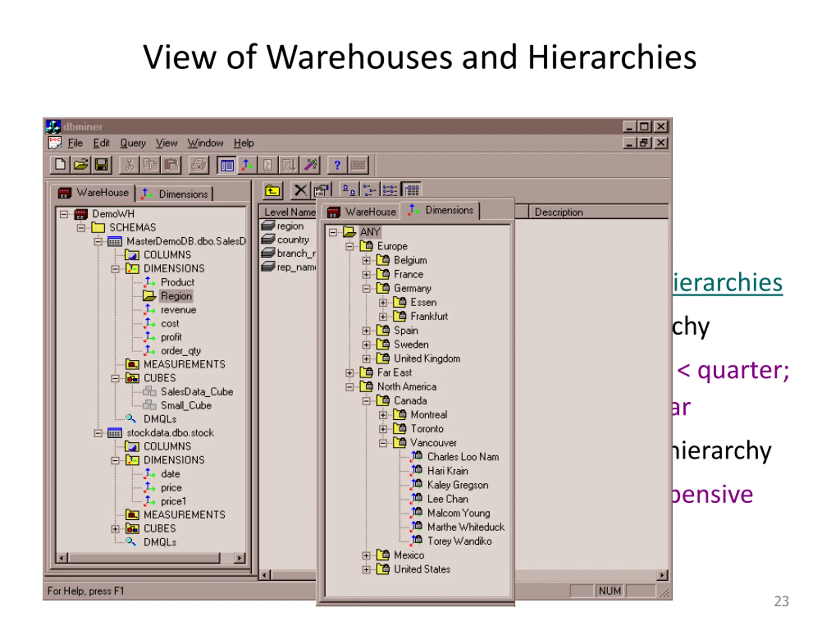Collapse the stockdata.dbo.stock node
The width and height of the screenshot is (840, 630).
click(98, 433)
